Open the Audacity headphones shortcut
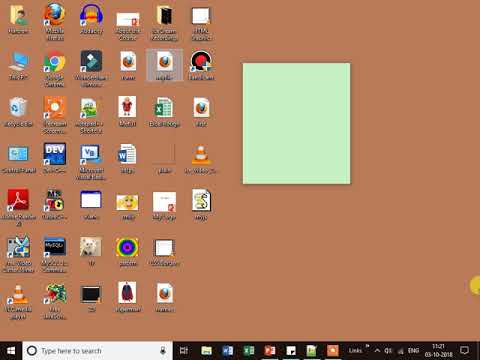 pos(91,19)
